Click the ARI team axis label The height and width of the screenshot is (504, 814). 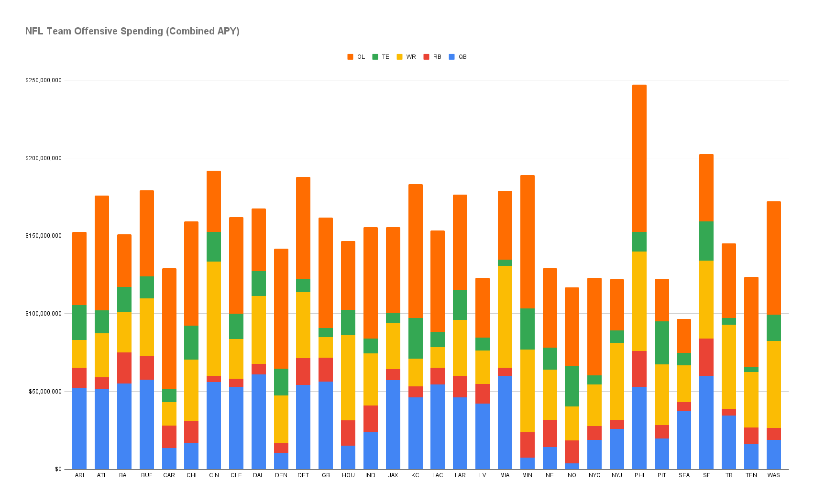tap(79, 475)
